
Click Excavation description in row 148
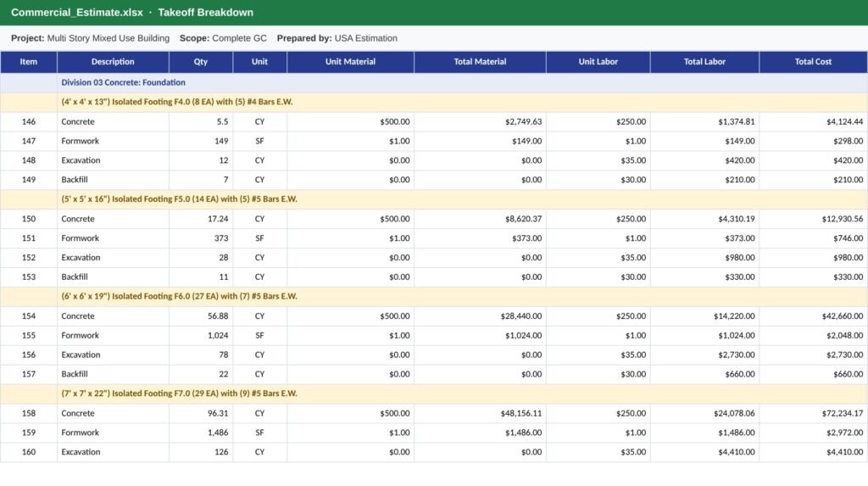(113, 160)
